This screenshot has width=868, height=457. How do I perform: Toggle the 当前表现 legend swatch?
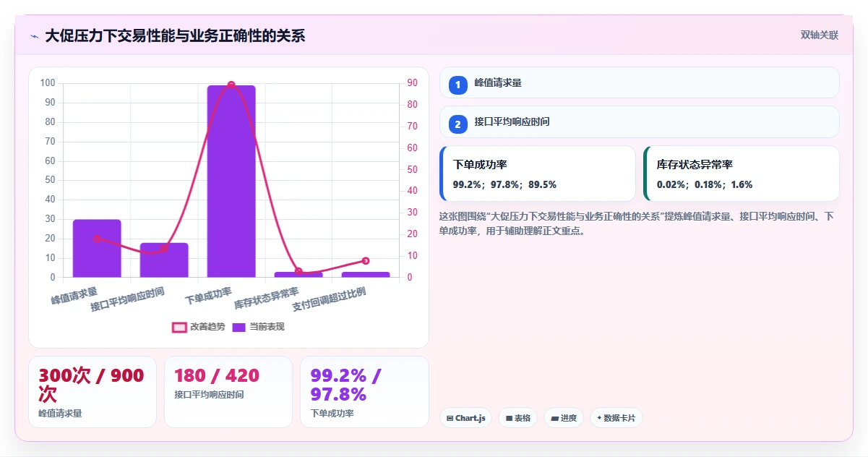point(239,327)
